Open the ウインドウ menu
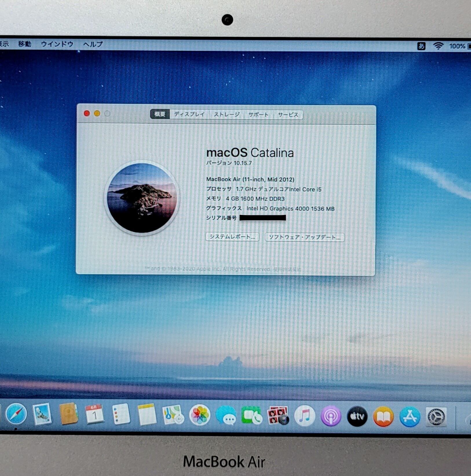Image resolution: width=471 pixels, height=476 pixels. point(57,44)
